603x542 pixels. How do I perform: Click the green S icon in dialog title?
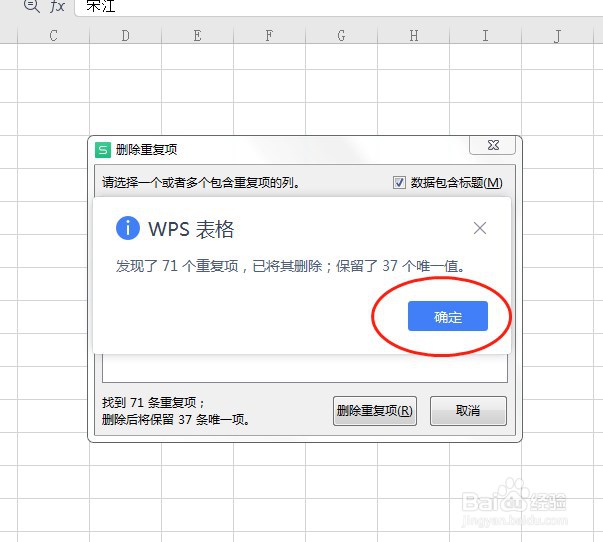(103, 150)
